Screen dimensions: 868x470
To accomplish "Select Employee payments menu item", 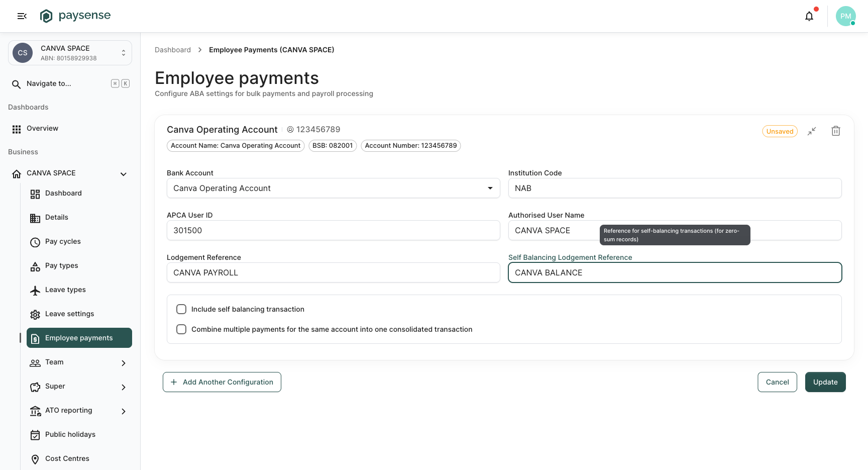I will pos(79,338).
